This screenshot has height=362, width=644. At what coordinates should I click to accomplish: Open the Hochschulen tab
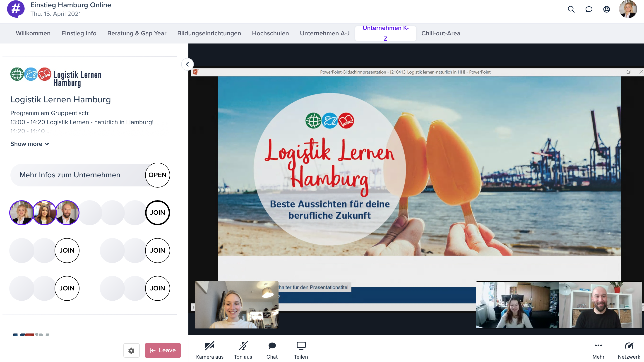coord(270,33)
